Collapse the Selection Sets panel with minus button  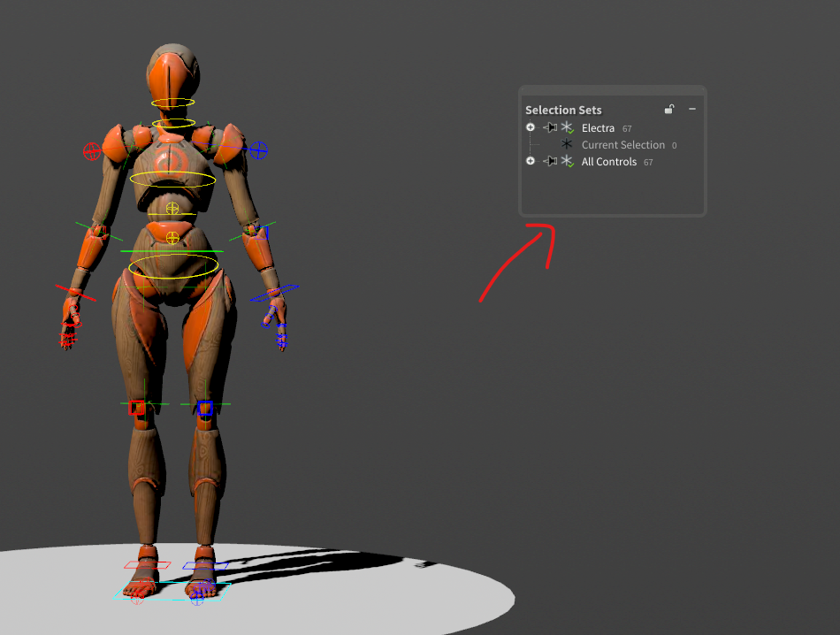pyautogui.click(x=692, y=109)
